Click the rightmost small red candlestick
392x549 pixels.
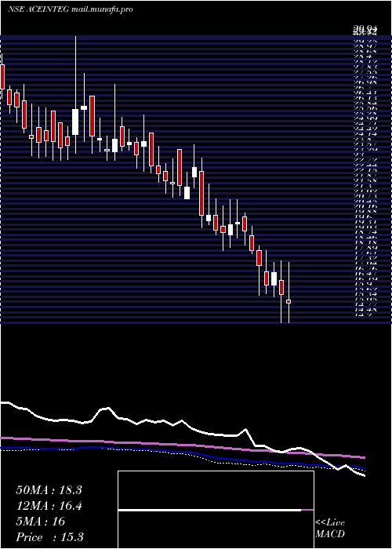pyautogui.click(x=289, y=301)
